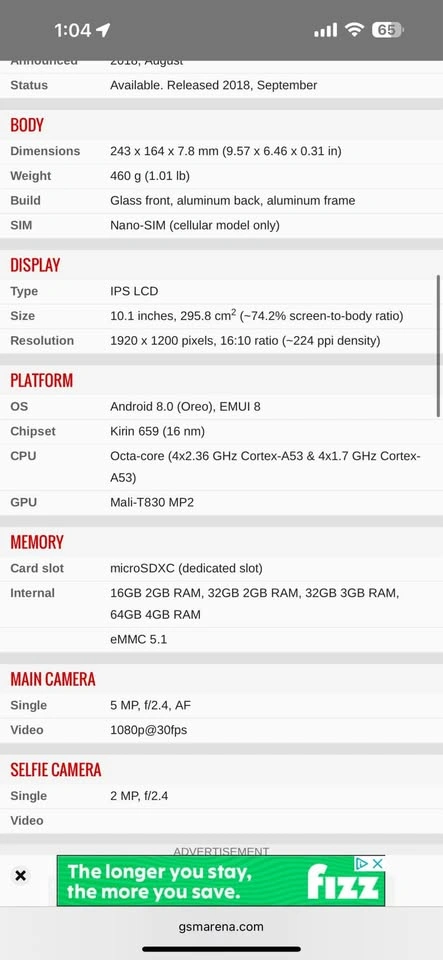Tap the location arrow icon beside the time
Viewport: 443px width, 960px height.
tap(103, 30)
